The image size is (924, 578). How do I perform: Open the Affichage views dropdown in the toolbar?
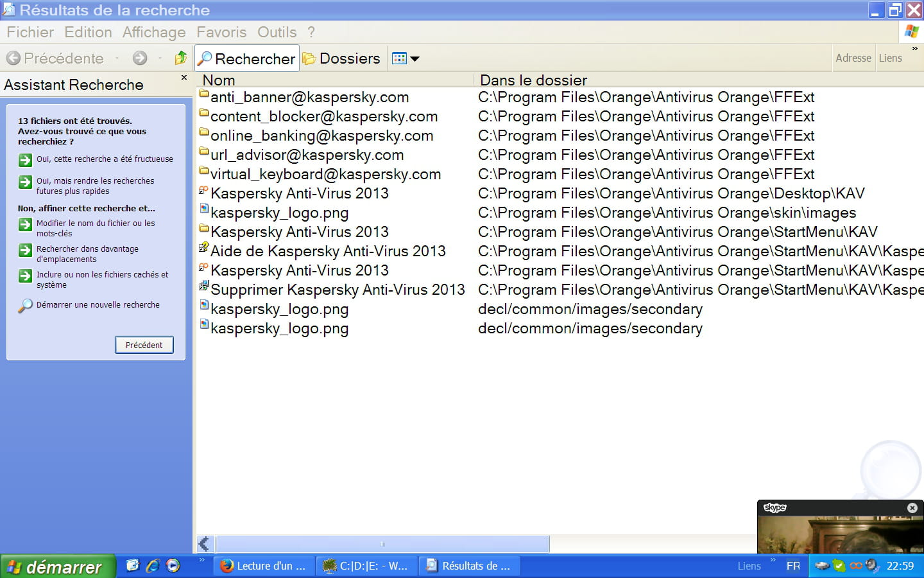click(406, 58)
